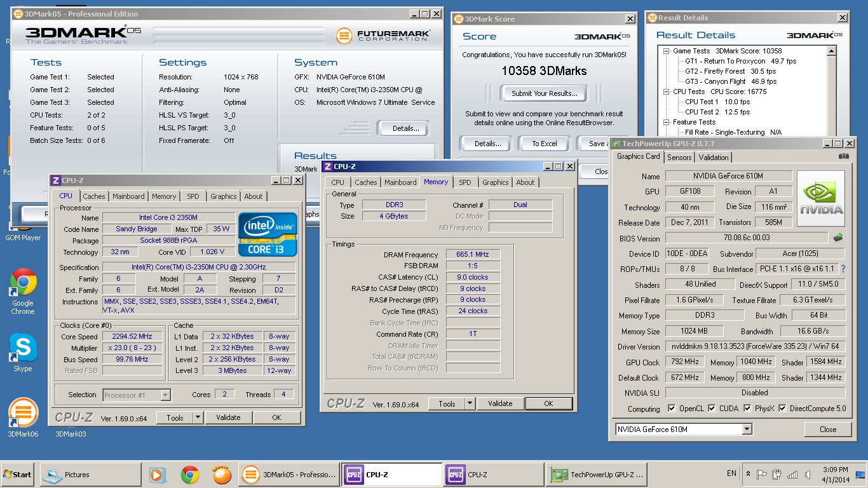This screenshot has height=488, width=868.
Task: Click Details button in 3DMark05 System panel
Action: tap(405, 128)
